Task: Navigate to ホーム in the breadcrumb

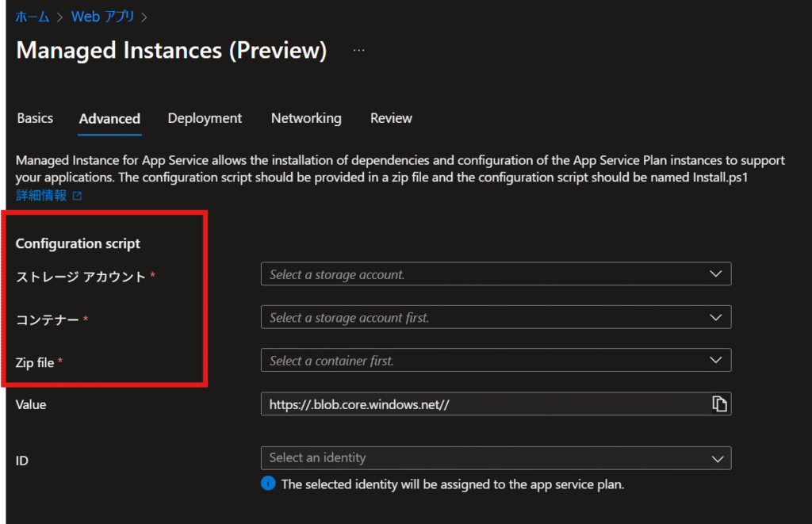Action: (x=33, y=16)
